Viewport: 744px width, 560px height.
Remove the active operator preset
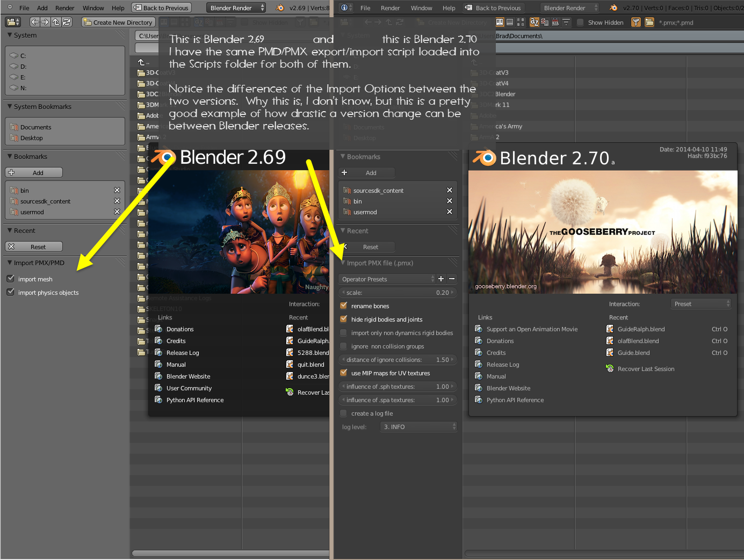pos(452,279)
